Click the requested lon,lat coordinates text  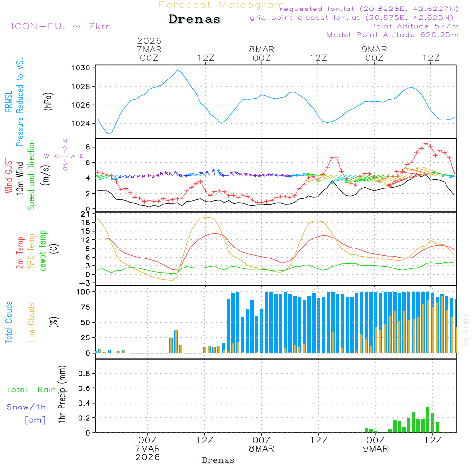[x=369, y=9]
